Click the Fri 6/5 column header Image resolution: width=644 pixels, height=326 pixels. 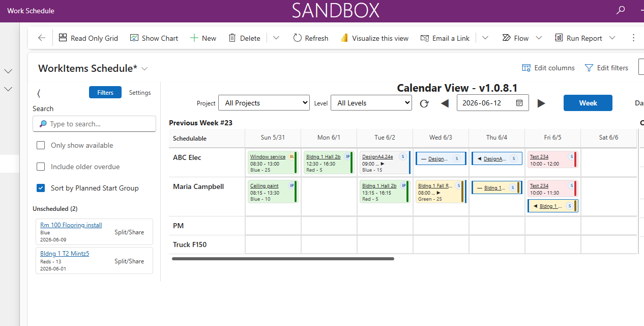[552, 138]
